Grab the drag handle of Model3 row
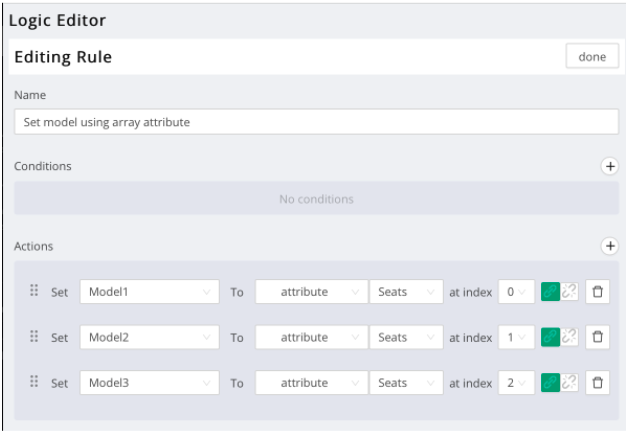Image resolution: width=628 pixels, height=435 pixels. [34, 382]
